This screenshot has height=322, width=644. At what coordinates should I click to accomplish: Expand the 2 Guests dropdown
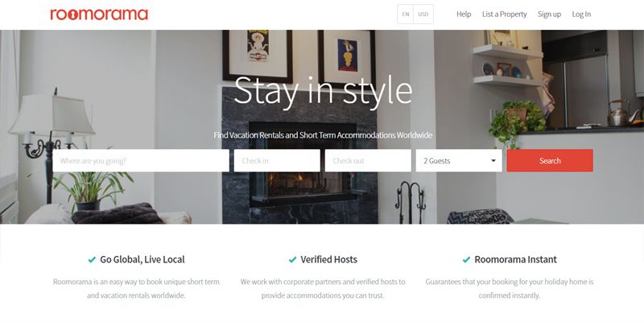[x=459, y=160]
